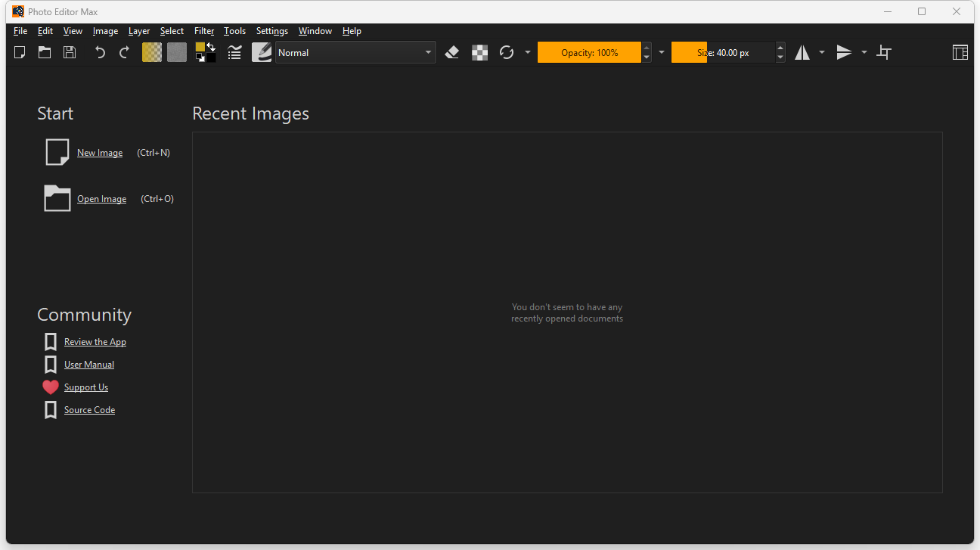
Task: Toggle preserve alpha checkerboard icon
Action: (479, 52)
